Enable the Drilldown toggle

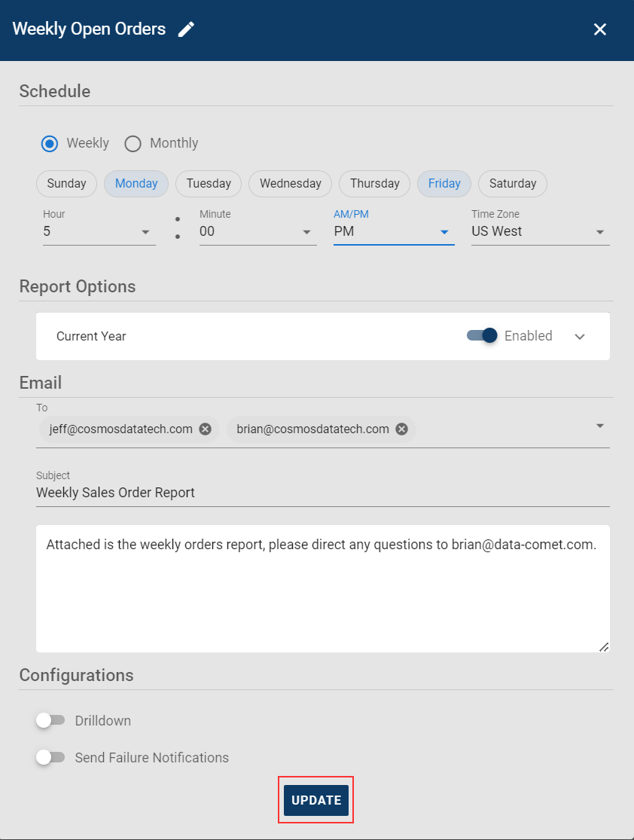[50, 720]
